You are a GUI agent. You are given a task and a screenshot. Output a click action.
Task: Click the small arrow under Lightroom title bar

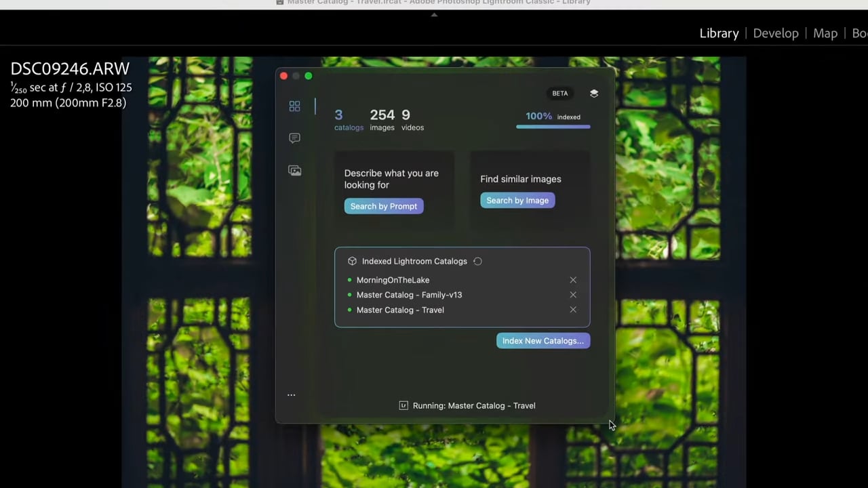[434, 14]
